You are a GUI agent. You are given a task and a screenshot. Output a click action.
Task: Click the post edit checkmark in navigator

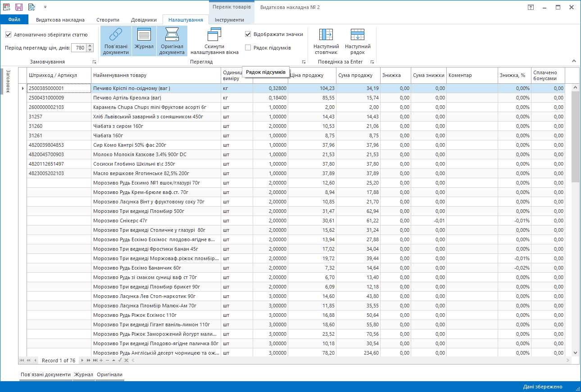click(120, 360)
